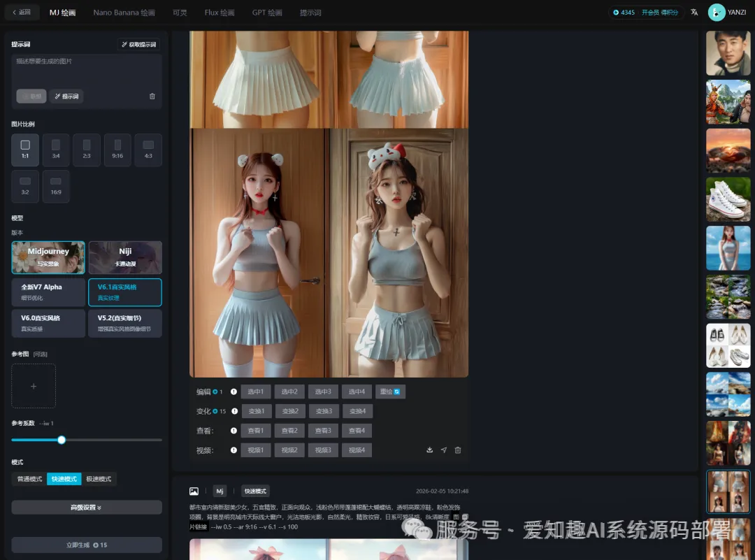Adjust the 参考系数 slider handle
This screenshot has width=755, height=560.
[x=62, y=440]
